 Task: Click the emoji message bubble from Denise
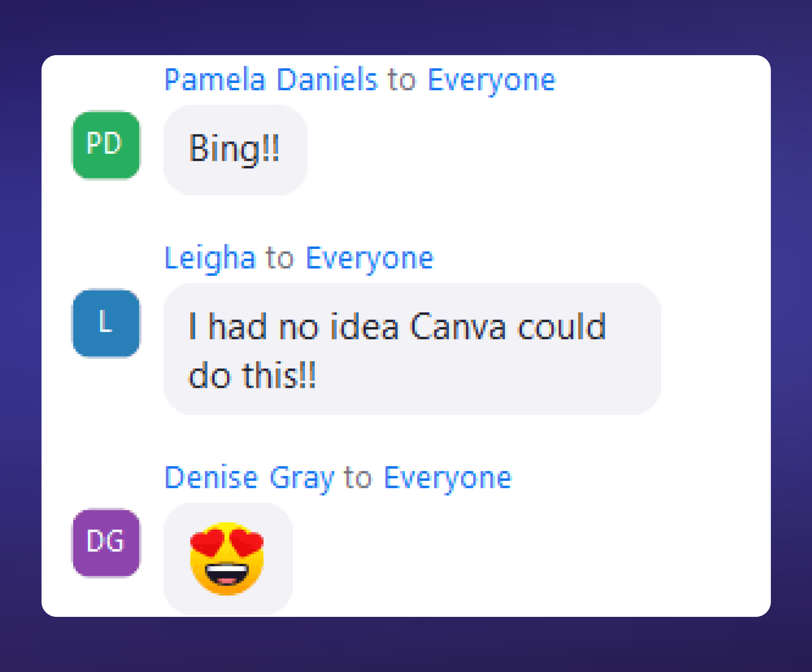click(228, 559)
